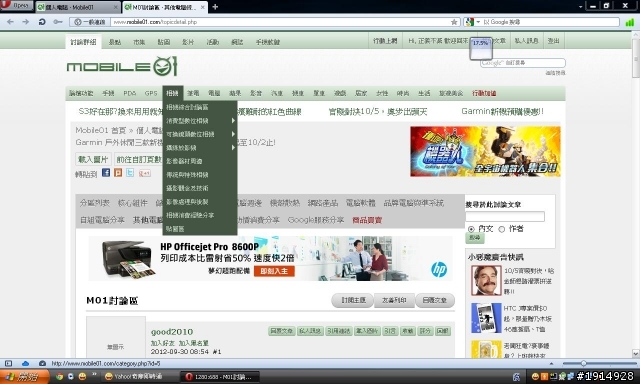Bookmark the page with the star icon
This screenshot has height=384, width=640.
click(454, 22)
